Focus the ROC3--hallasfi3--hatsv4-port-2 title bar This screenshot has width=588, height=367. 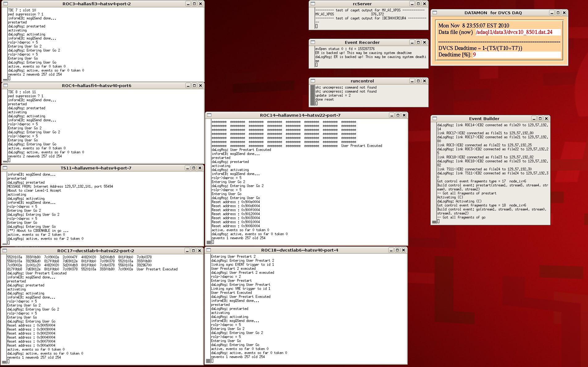click(x=97, y=4)
